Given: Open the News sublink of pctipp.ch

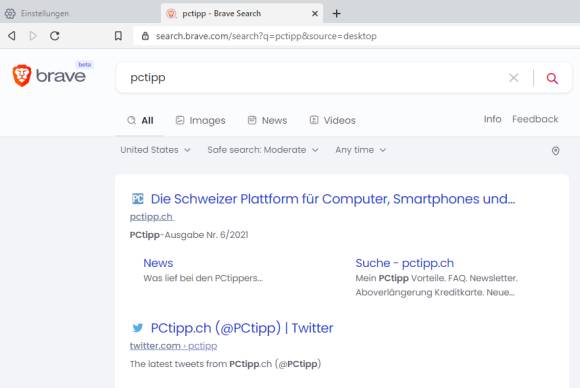Looking at the screenshot, I should pyautogui.click(x=158, y=263).
